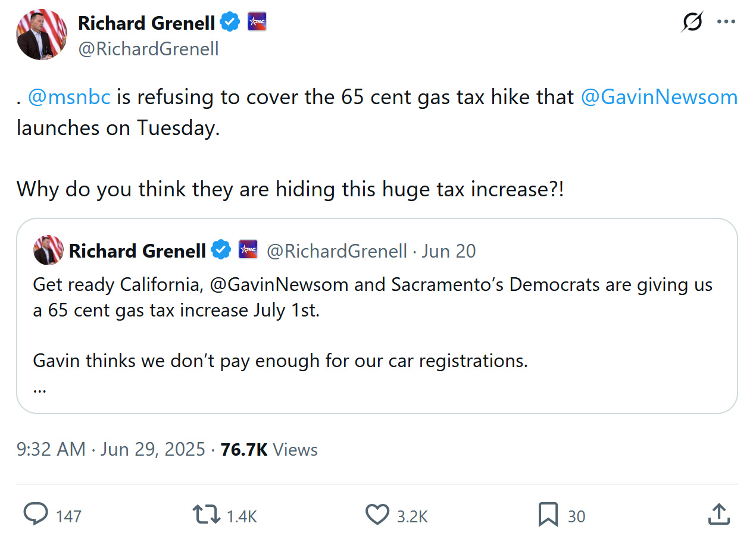Click the Jun 20 date on quoted tweet
This screenshot has height=539, width=756.
[x=449, y=251]
